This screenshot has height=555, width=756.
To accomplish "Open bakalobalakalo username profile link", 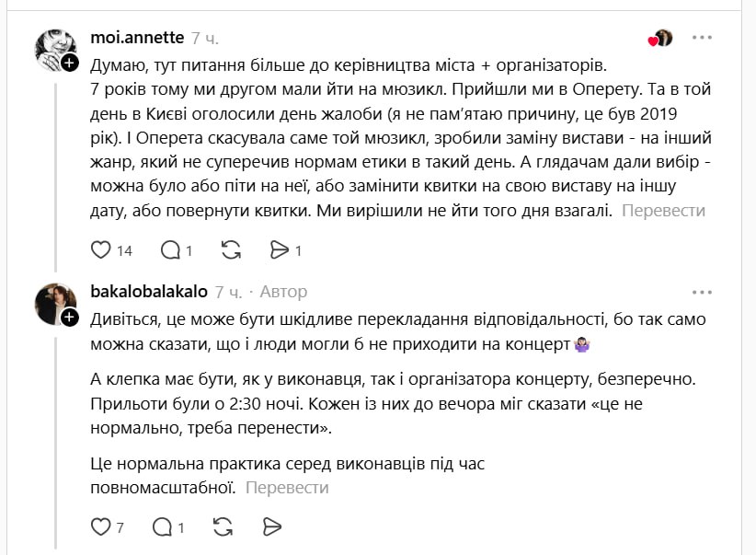I will coord(149,292).
